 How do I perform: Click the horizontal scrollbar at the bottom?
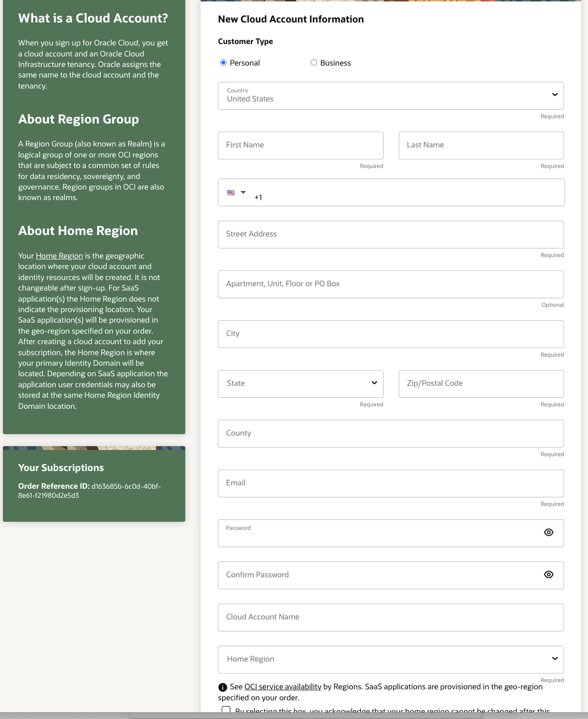tap(294, 715)
